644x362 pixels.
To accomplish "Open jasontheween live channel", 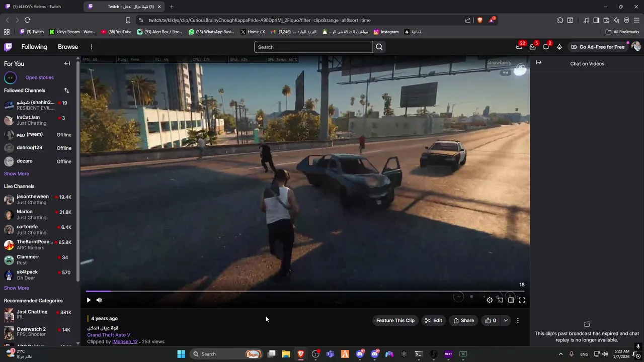I will pyautogui.click(x=38, y=200).
